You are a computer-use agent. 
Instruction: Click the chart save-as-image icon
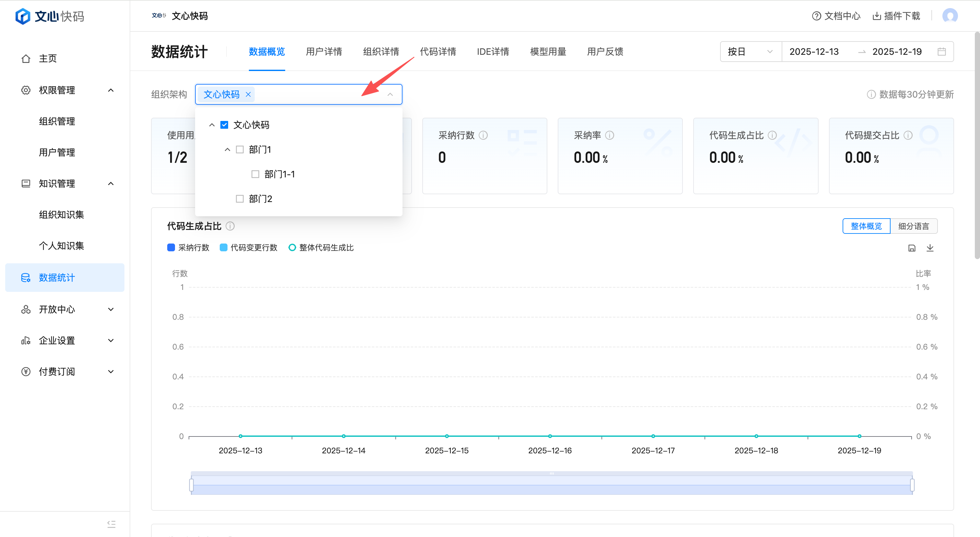click(x=912, y=248)
